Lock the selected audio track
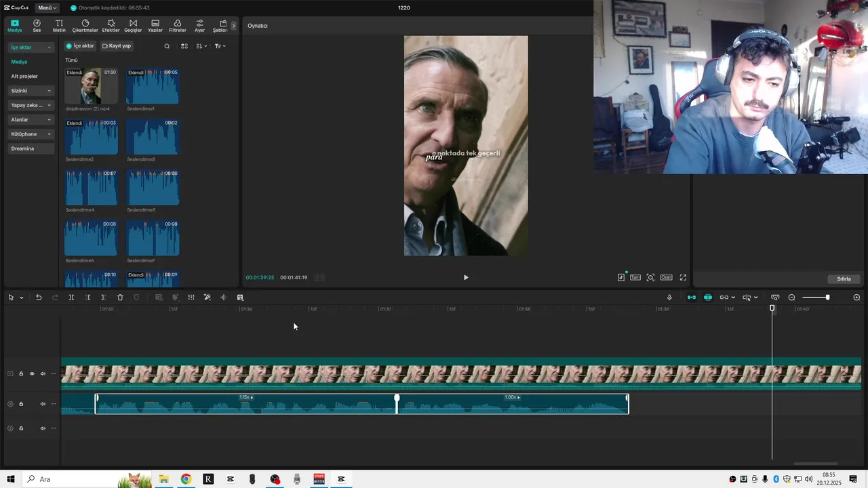 21,404
